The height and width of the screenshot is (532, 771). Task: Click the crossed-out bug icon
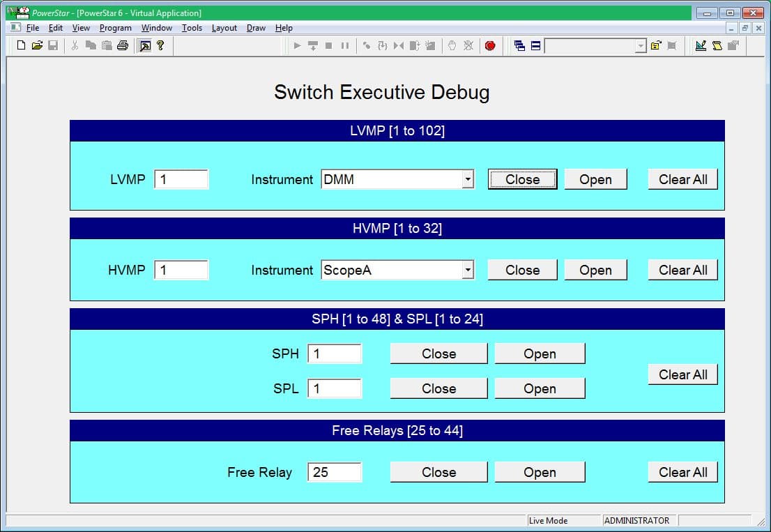468,46
